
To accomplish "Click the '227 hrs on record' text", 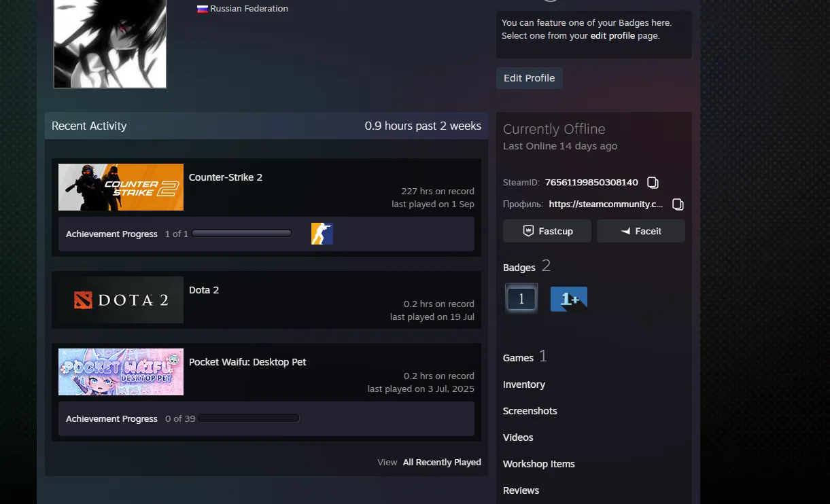I will pyautogui.click(x=438, y=192).
